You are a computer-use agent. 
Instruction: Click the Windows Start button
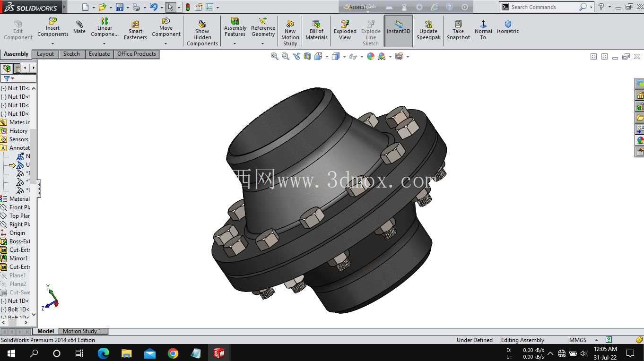(11, 353)
